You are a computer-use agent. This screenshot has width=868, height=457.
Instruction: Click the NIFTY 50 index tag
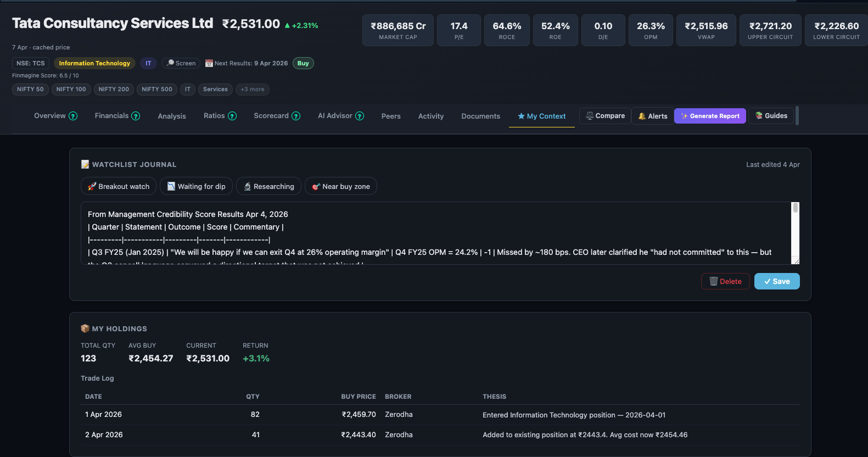click(x=30, y=90)
